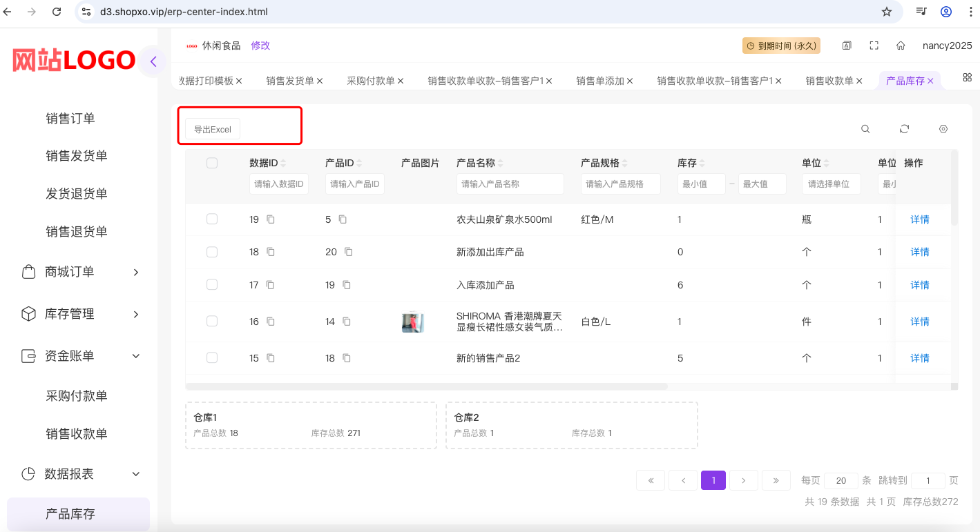The height and width of the screenshot is (532, 980).
Task: Open the tab management grid icon
Action: tap(968, 77)
